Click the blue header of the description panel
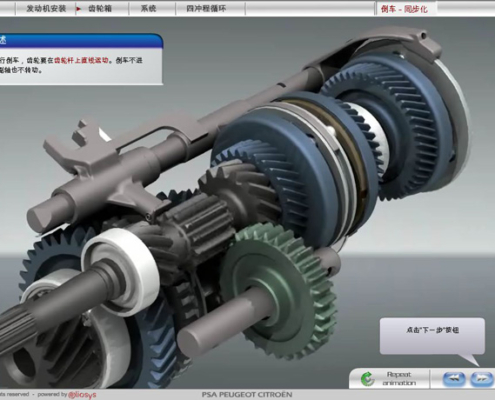Viewport: 495px width, 400px height. pos(81,41)
